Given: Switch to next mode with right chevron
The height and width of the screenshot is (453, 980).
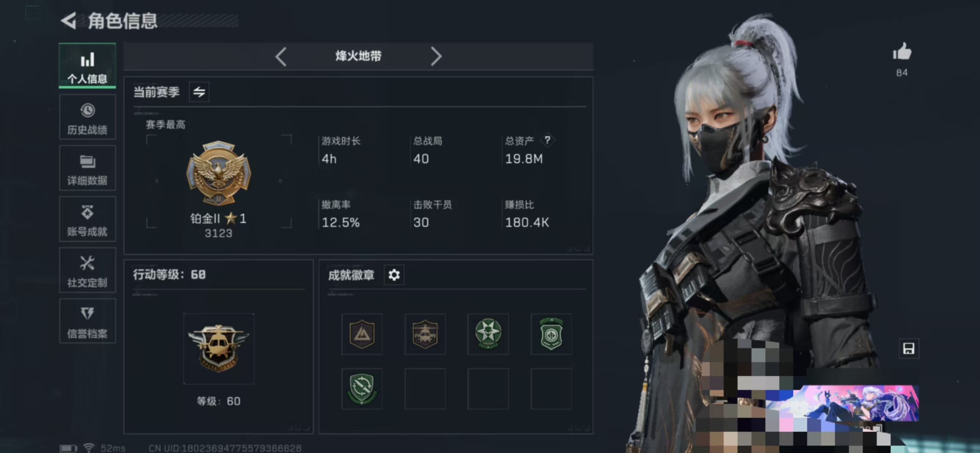Looking at the screenshot, I should 436,57.
